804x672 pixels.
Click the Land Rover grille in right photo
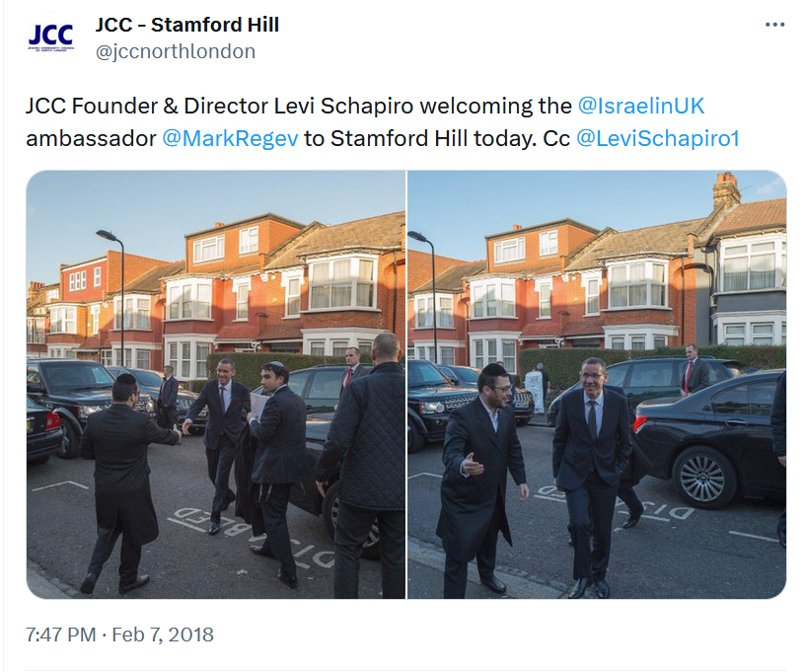(x=463, y=401)
